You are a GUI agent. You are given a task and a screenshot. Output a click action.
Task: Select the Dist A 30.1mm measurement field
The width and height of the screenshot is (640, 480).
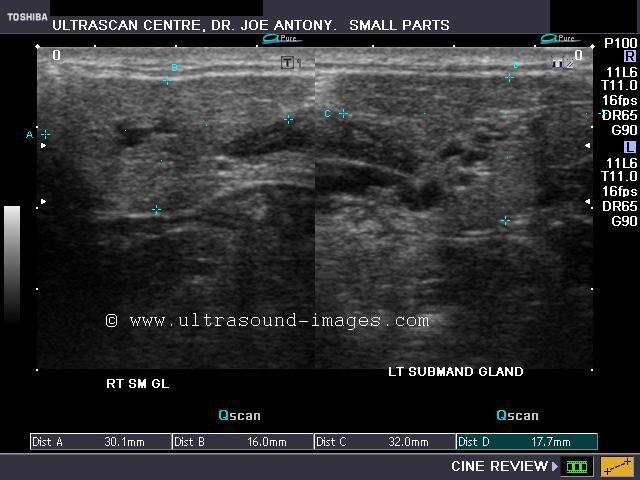[100, 441]
